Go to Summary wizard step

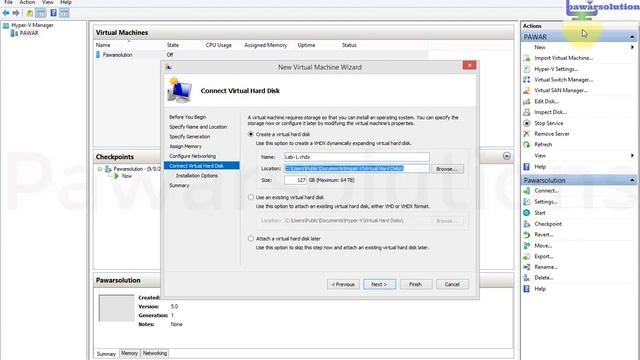pyautogui.click(x=179, y=185)
